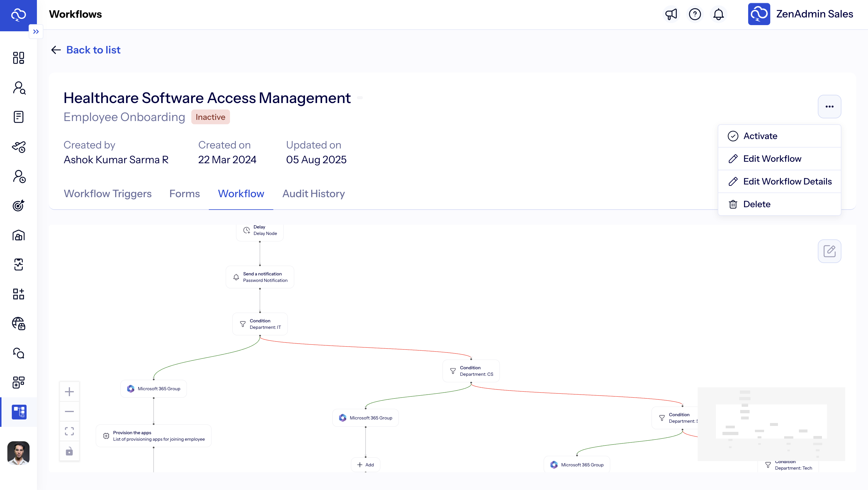The height and width of the screenshot is (490, 868).
Task: Toggle the canvas lock control
Action: tap(69, 451)
